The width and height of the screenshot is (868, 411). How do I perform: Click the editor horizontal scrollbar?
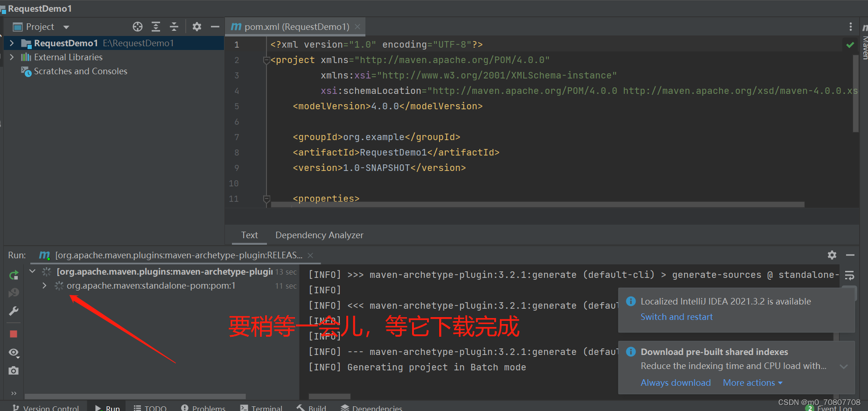pos(538,205)
